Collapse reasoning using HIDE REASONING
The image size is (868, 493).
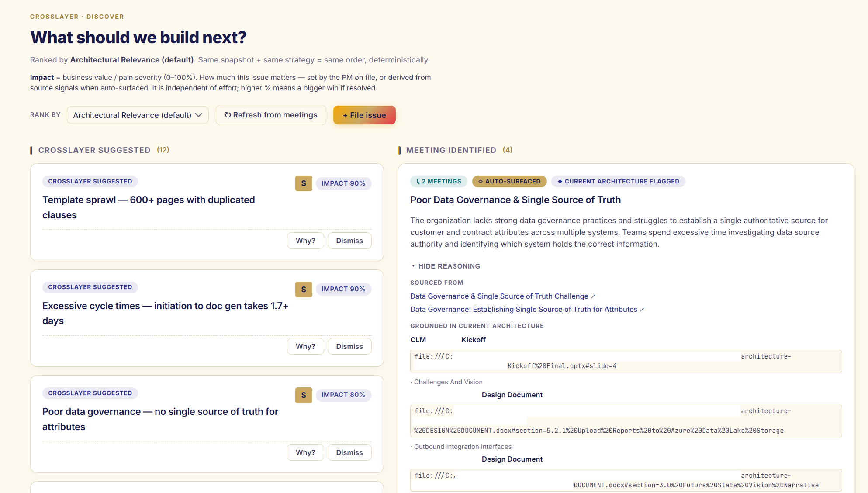(446, 266)
